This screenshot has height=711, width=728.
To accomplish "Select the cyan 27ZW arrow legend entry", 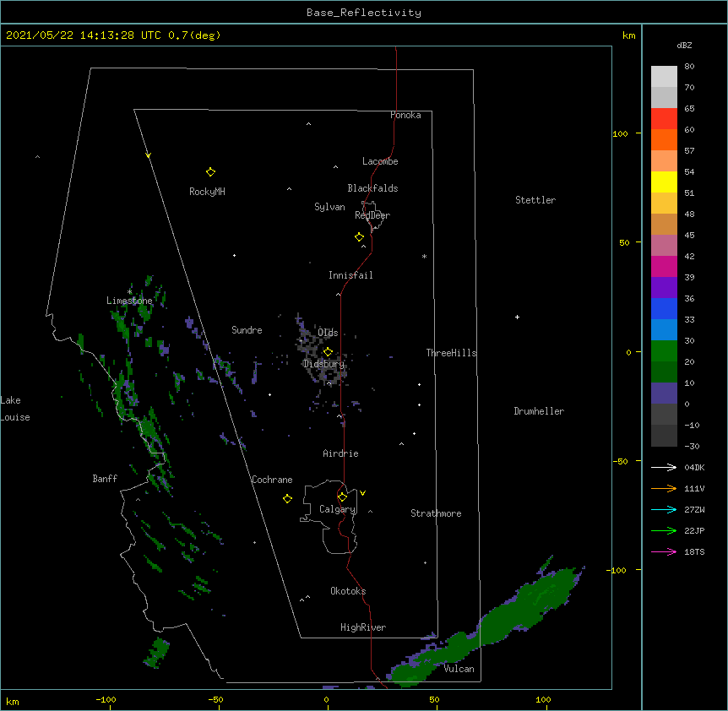I will coord(664,509).
